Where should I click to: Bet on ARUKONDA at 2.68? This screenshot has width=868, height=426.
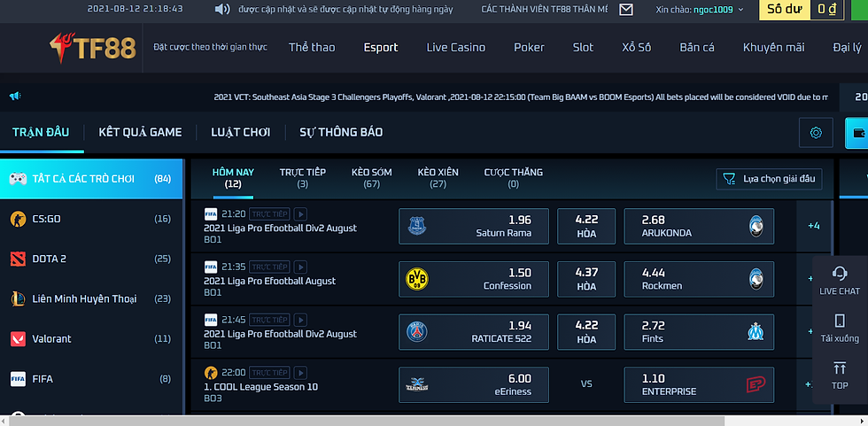pos(699,226)
